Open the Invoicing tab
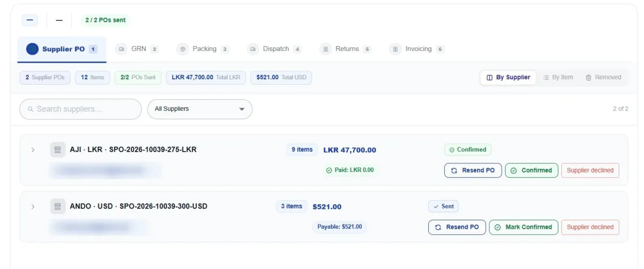This screenshot has width=644, height=269. [x=417, y=49]
